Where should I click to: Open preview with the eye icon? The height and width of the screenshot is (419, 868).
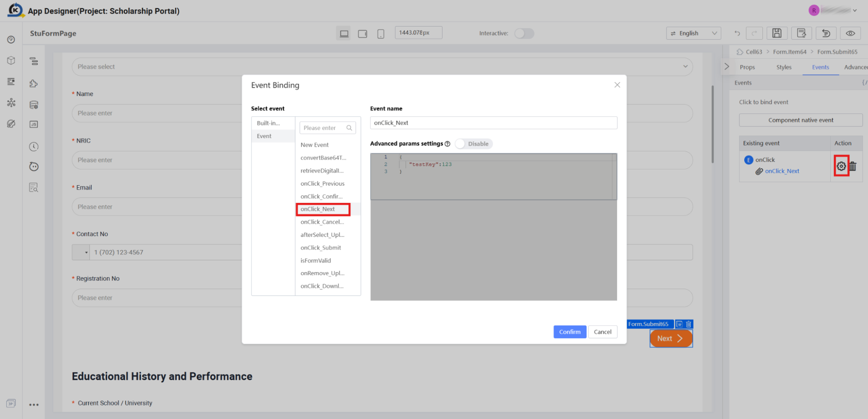click(x=850, y=33)
